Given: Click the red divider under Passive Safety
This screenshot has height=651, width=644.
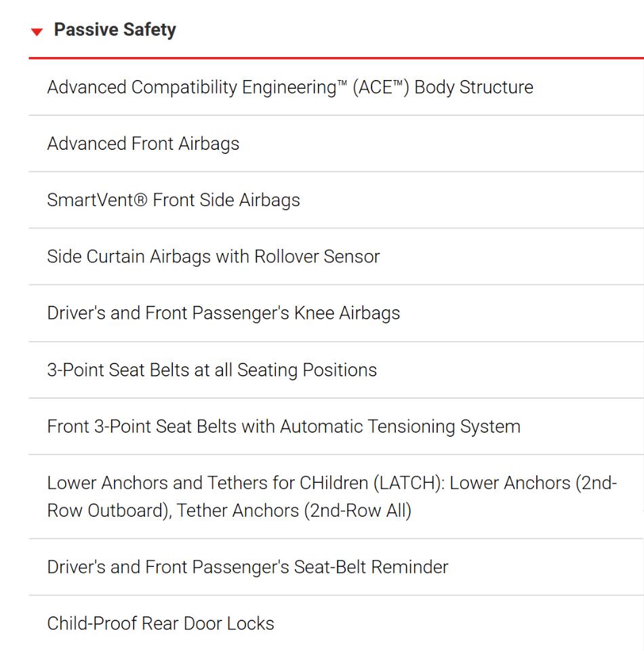Looking at the screenshot, I should pos(336,58).
